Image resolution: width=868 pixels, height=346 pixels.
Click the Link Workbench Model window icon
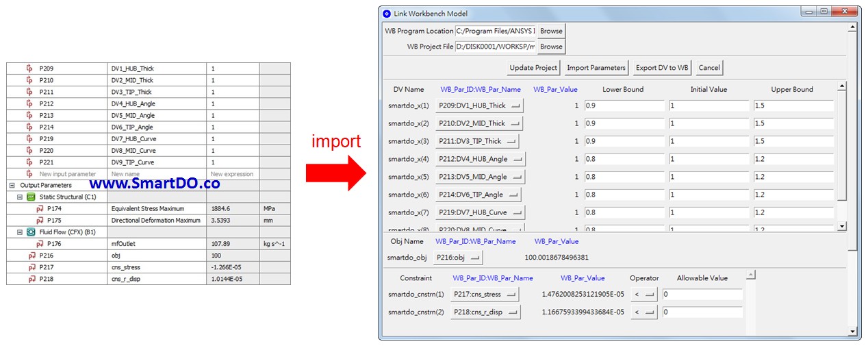pos(387,13)
